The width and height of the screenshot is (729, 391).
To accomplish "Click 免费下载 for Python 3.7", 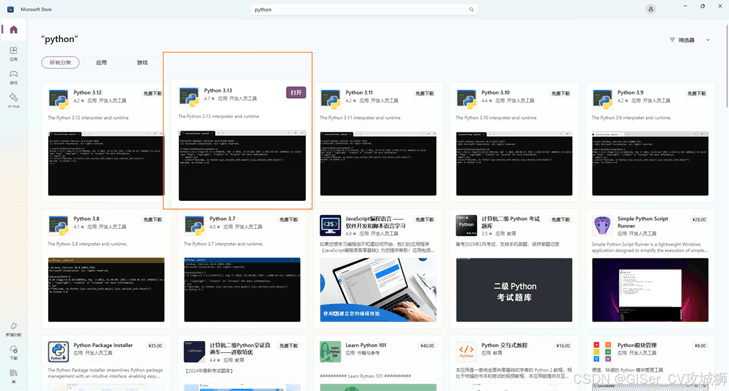I will 288,219.
